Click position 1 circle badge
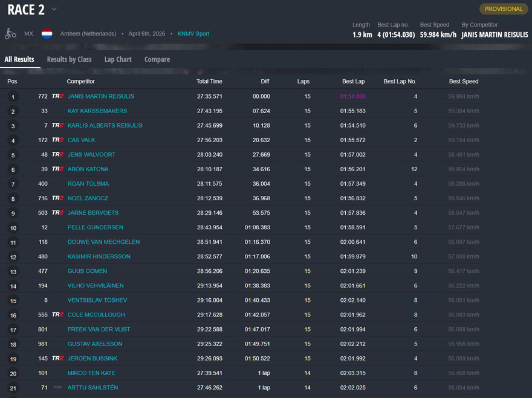The image size is (532, 398). point(13,97)
